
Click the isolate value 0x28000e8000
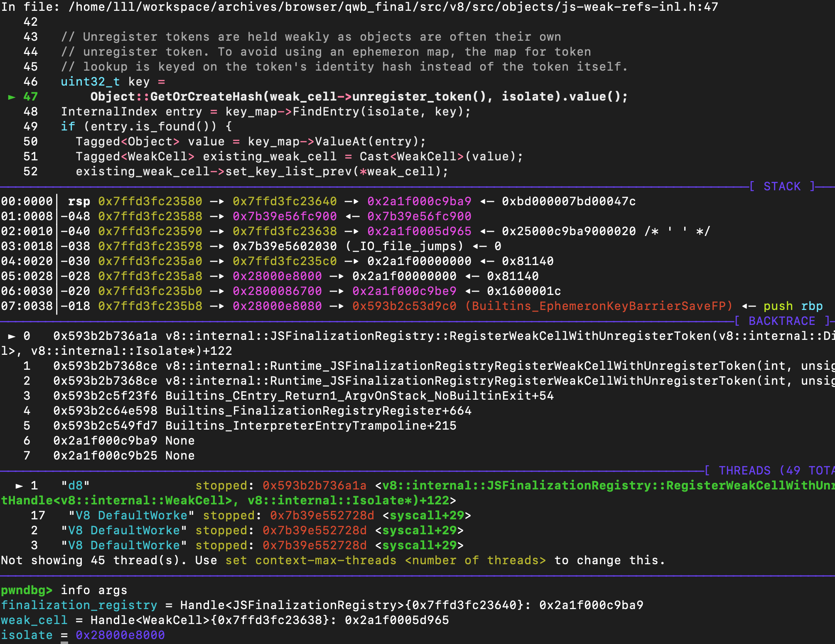point(120,635)
